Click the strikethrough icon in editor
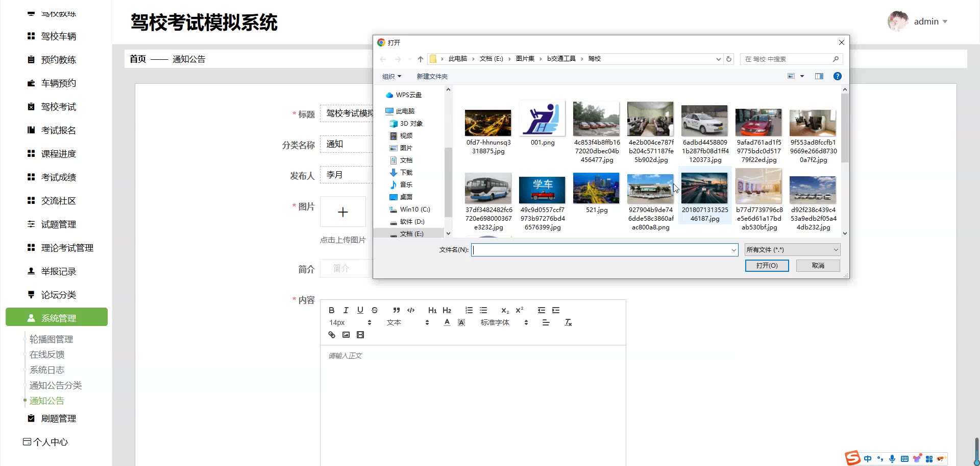 pos(375,310)
